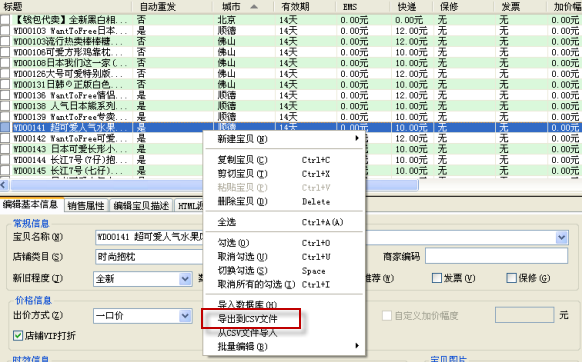This screenshot has width=582, height=362.
Task: Expand the 宝贝名称 combo box arrow
Action: tap(562, 237)
